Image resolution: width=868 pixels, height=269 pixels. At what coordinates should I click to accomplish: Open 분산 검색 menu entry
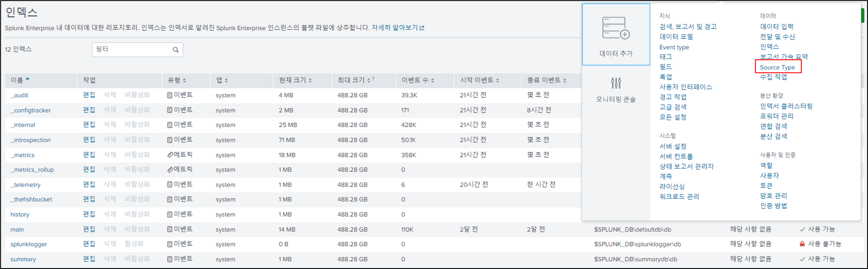click(x=773, y=136)
